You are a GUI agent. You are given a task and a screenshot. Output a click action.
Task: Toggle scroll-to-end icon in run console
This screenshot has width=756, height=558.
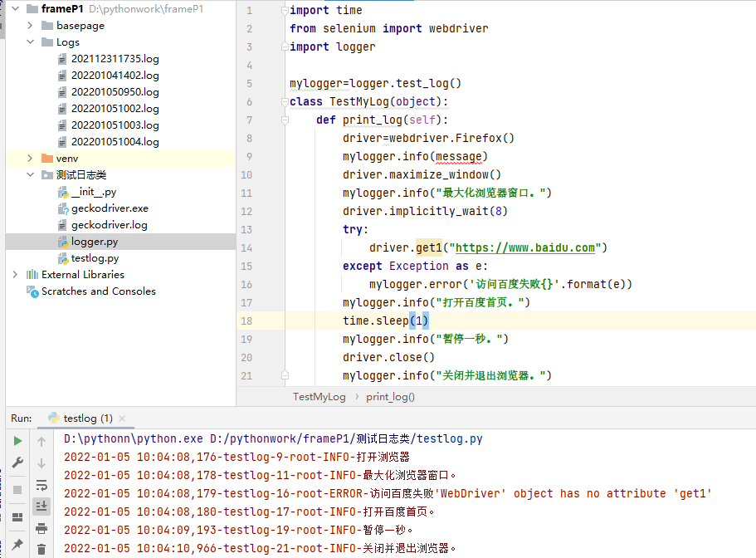[41, 507]
